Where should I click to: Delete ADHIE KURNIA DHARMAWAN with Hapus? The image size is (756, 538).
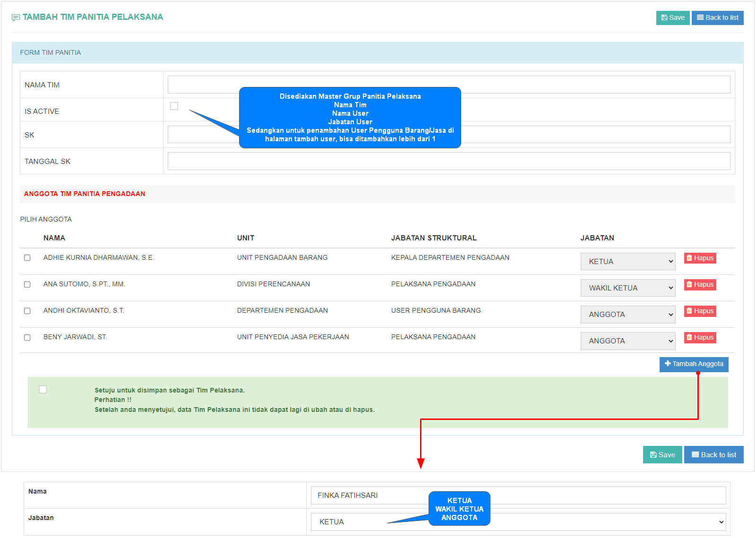pyautogui.click(x=700, y=258)
